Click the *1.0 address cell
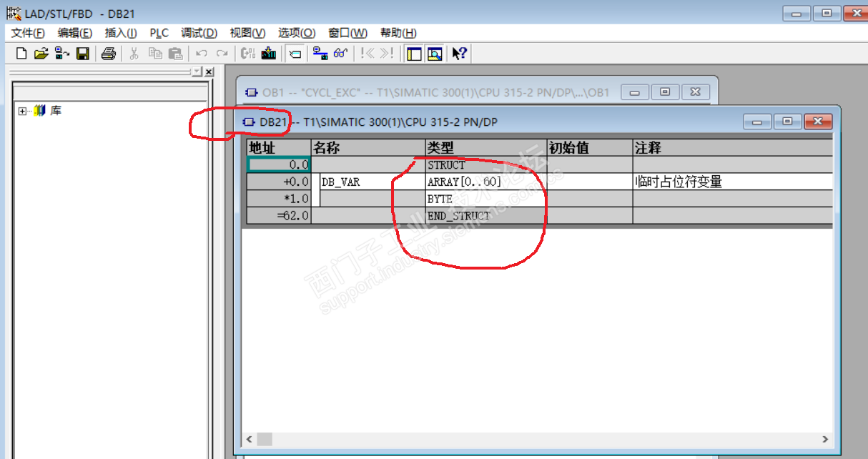 (x=278, y=199)
